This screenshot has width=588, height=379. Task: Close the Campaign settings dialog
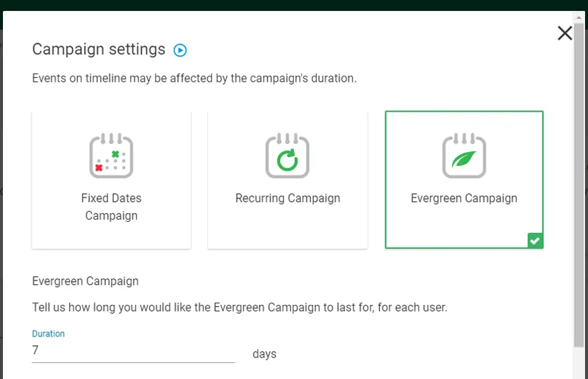pos(564,33)
